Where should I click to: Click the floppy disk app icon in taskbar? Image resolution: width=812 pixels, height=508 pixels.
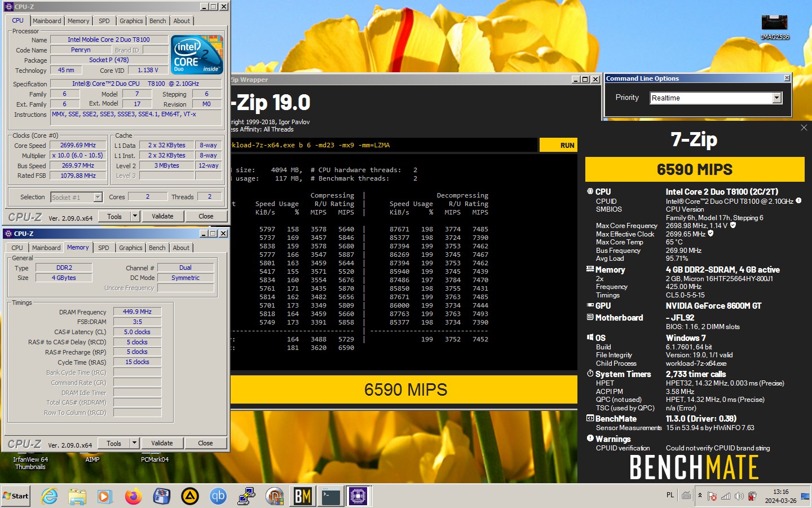(x=162, y=496)
